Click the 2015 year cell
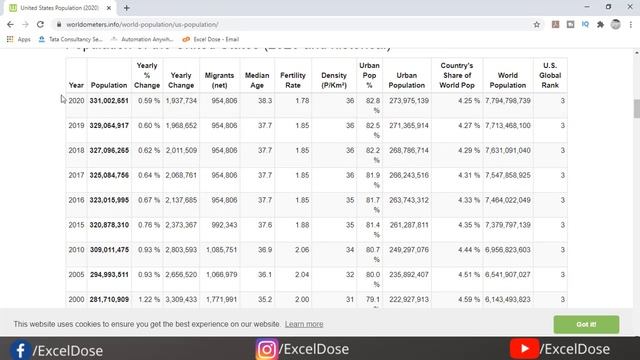The image size is (640, 360). 76,225
